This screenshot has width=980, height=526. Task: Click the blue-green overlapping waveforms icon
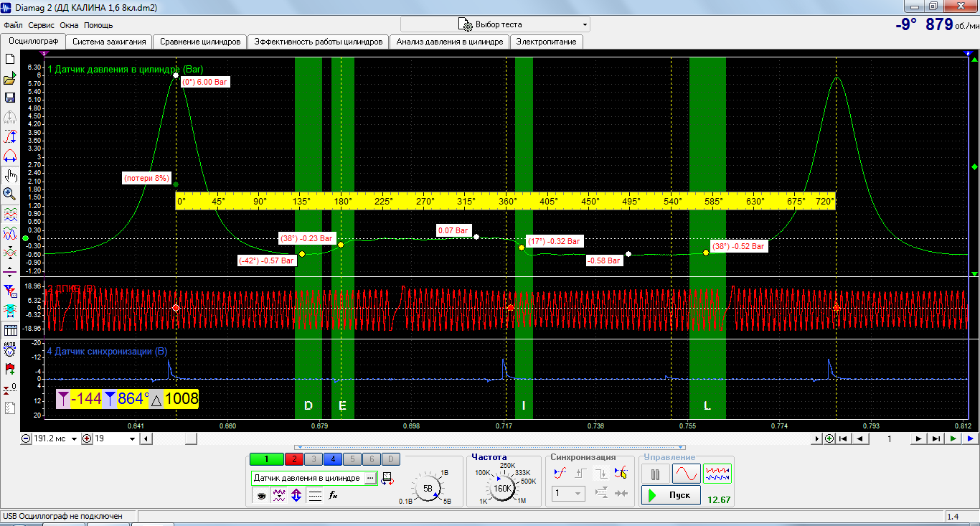click(10, 234)
